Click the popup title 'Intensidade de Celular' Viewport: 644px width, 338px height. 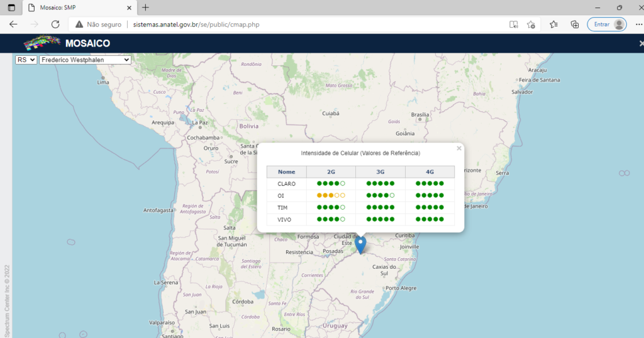(x=360, y=153)
